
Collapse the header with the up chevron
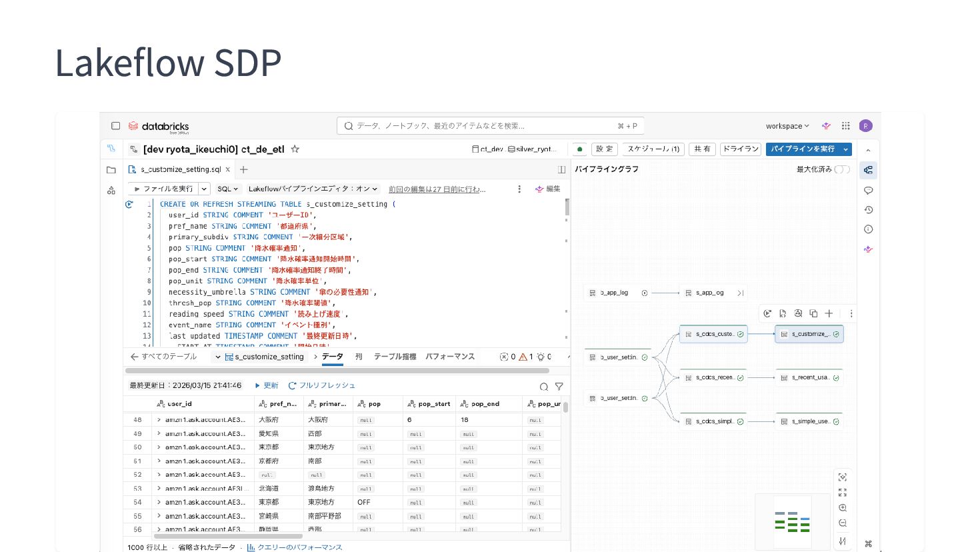pyautogui.click(x=868, y=151)
